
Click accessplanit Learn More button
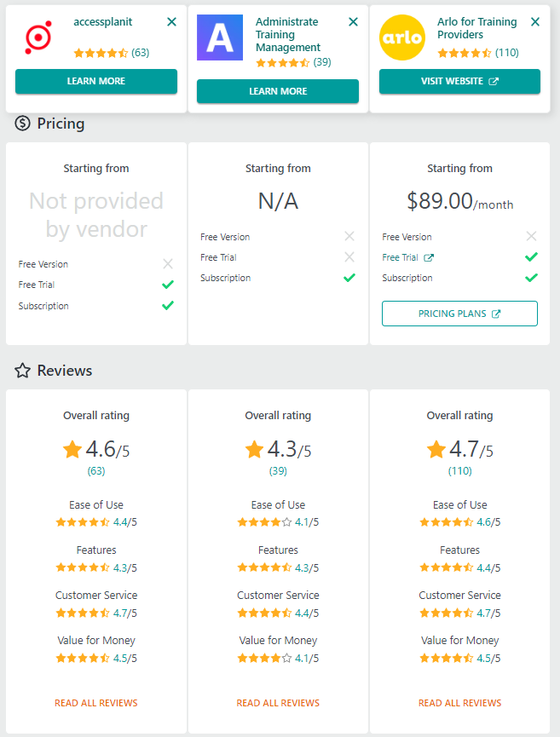tap(96, 81)
